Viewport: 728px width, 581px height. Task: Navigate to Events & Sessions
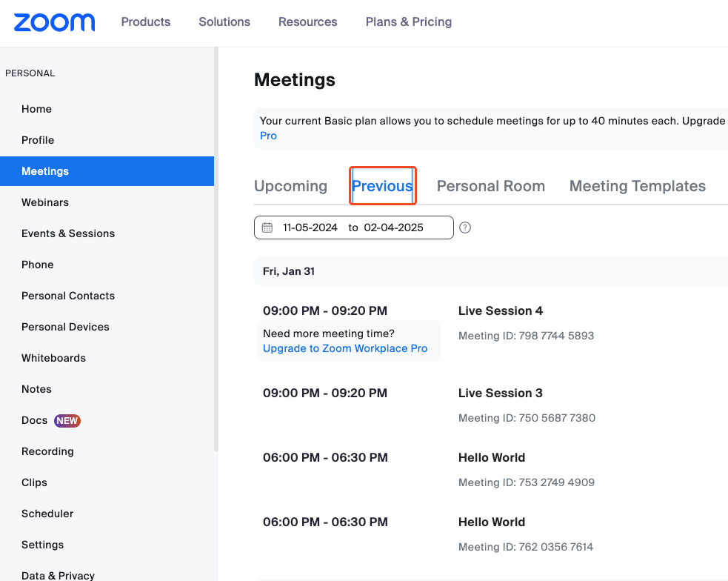68,233
